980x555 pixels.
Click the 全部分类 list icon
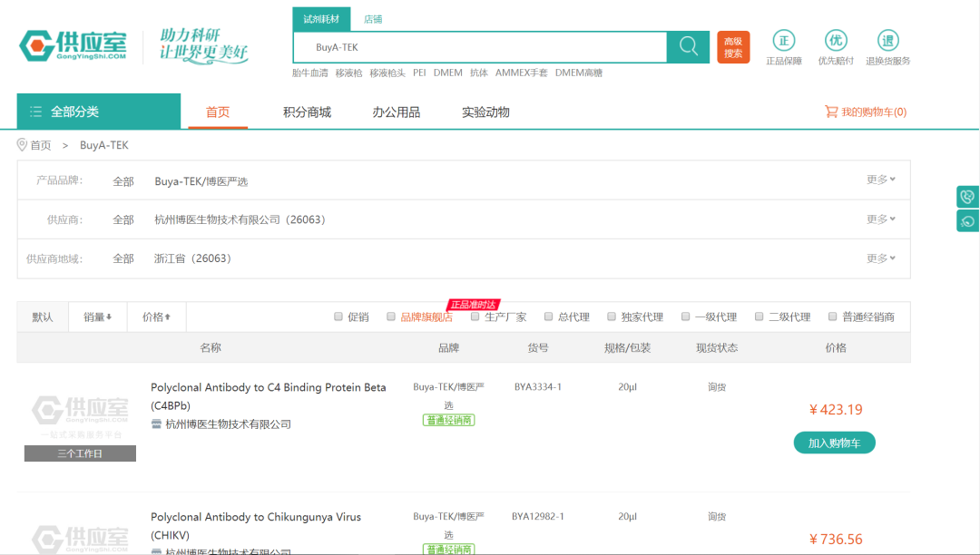35,112
